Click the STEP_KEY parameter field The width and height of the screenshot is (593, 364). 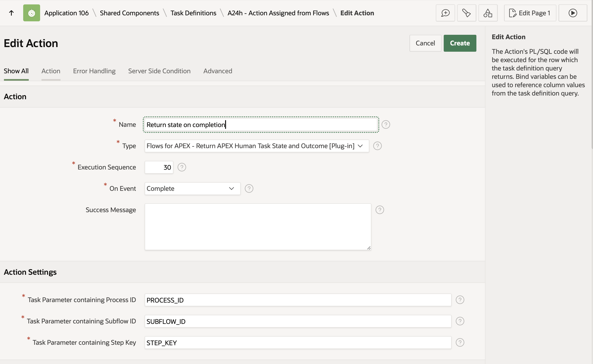click(x=298, y=343)
